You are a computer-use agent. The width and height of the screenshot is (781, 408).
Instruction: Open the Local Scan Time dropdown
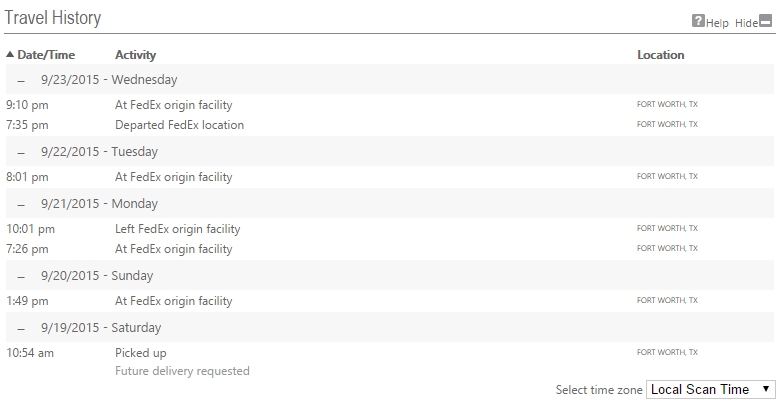[x=711, y=390]
